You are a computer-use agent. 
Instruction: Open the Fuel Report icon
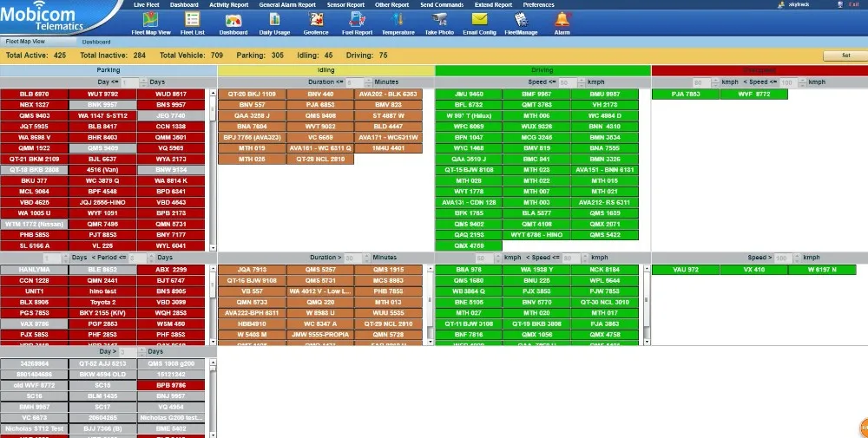pos(357,23)
